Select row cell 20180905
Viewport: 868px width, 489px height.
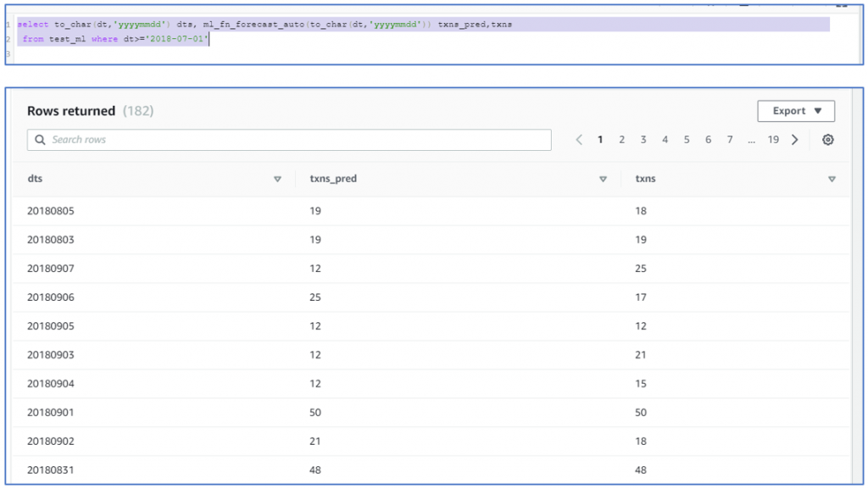click(50, 325)
